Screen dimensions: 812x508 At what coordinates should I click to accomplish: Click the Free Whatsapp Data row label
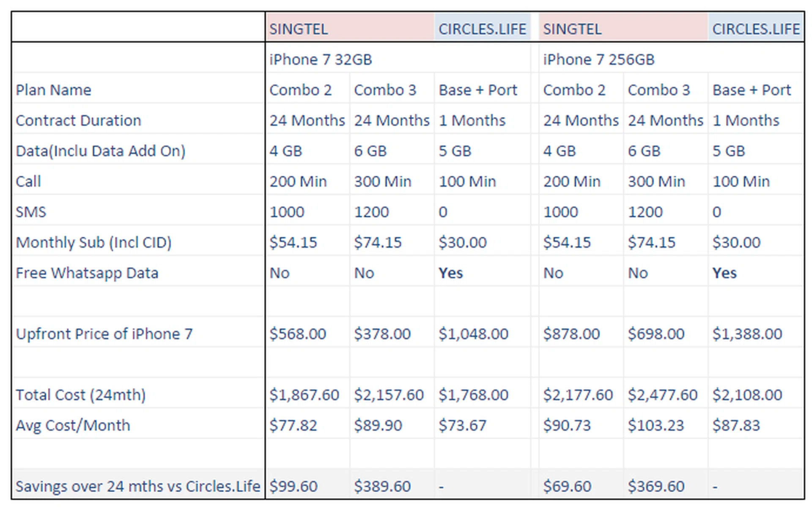(87, 273)
